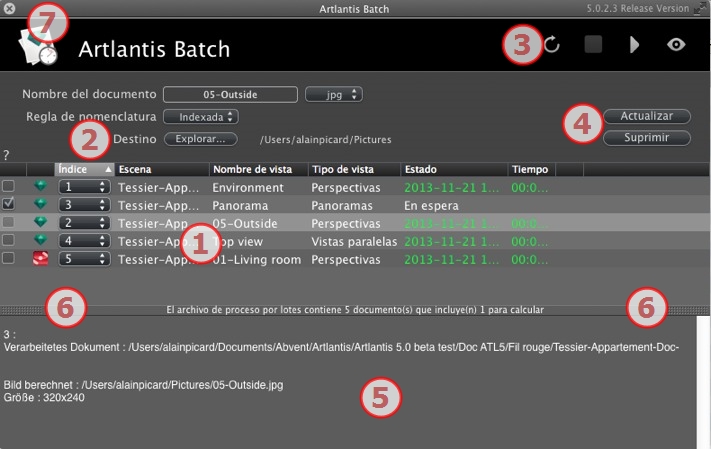The width and height of the screenshot is (711, 449).
Task: Click the log panel vertical scrollbar
Action: pos(703,383)
